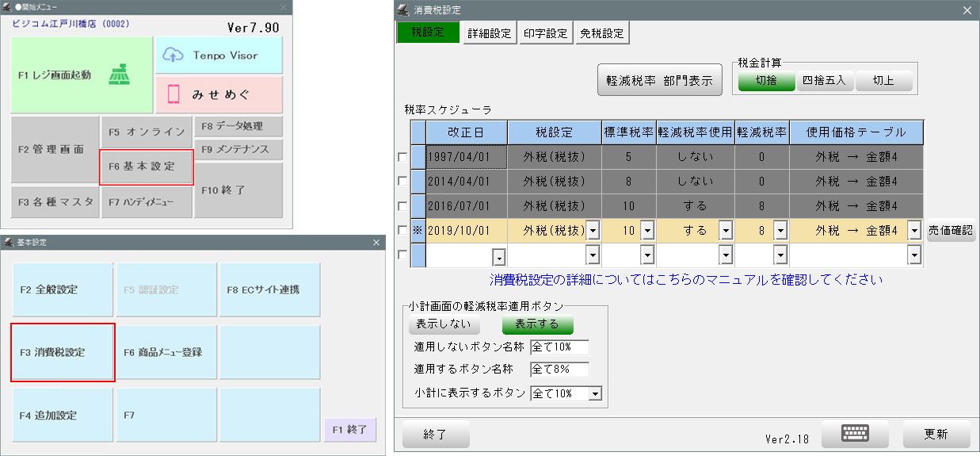Open empty row 税設定 dropdown
Screen dimensions: 980x456
pyautogui.click(x=593, y=256)
